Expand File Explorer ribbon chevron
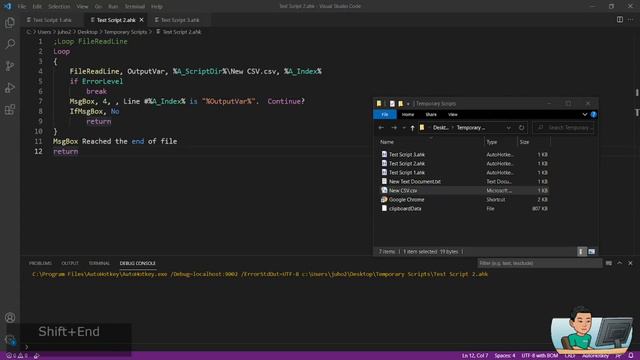 [x=584, y=115]
